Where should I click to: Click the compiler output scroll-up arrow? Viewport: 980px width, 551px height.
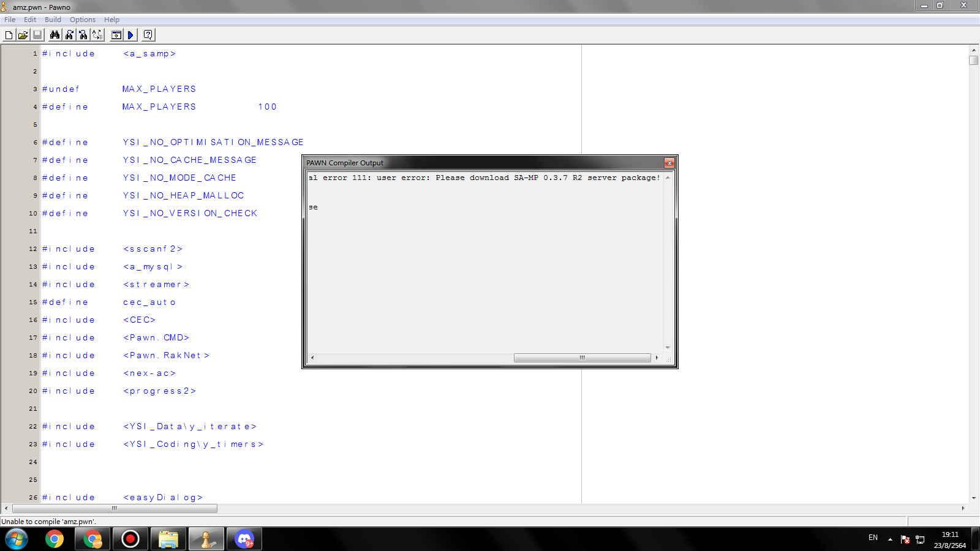668,178
